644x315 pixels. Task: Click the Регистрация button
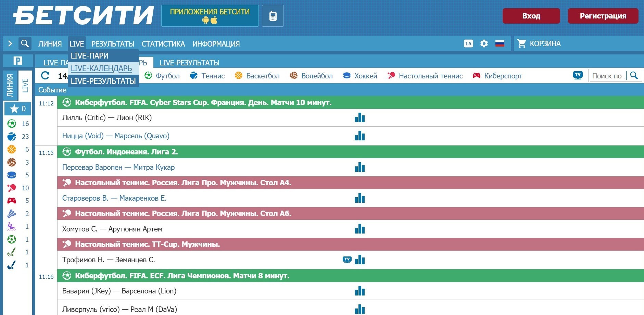[603, 16]
